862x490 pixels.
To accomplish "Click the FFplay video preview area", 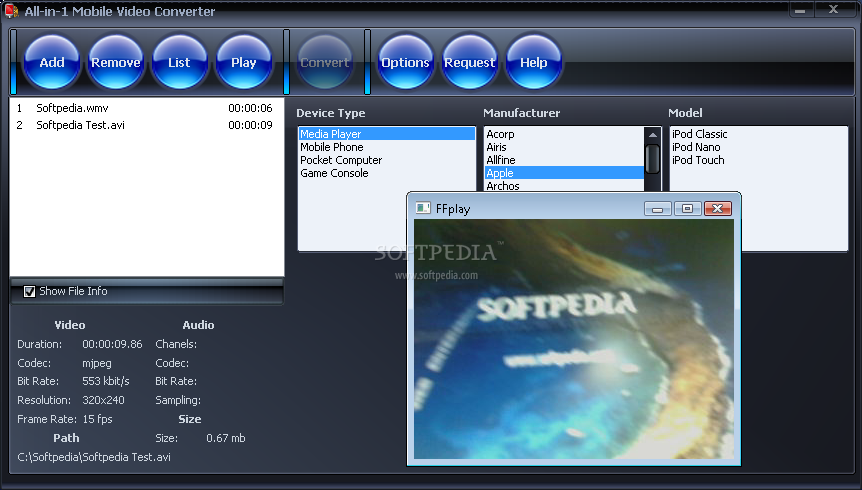I will (573, 339).
